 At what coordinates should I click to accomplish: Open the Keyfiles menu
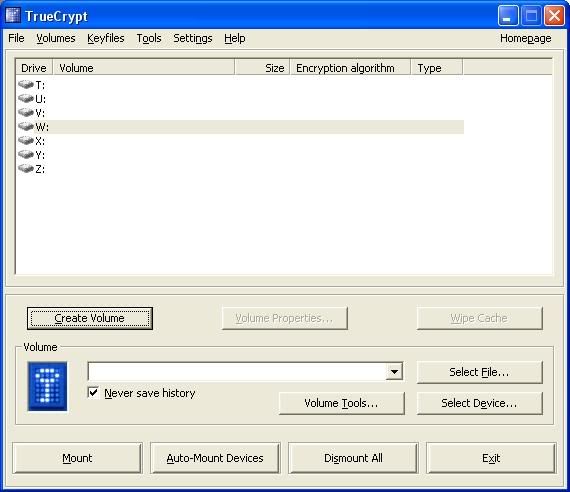tap(106, 38)
